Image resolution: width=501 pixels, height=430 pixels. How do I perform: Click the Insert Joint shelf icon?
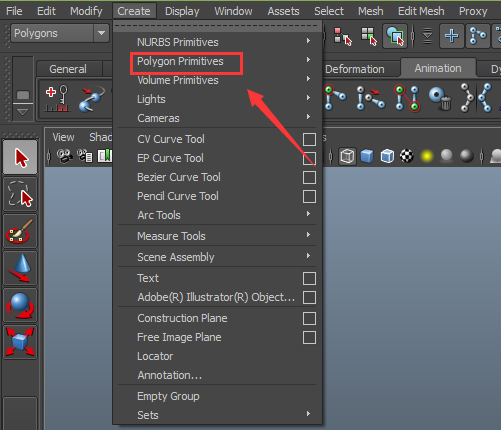[x=370, y=98]
